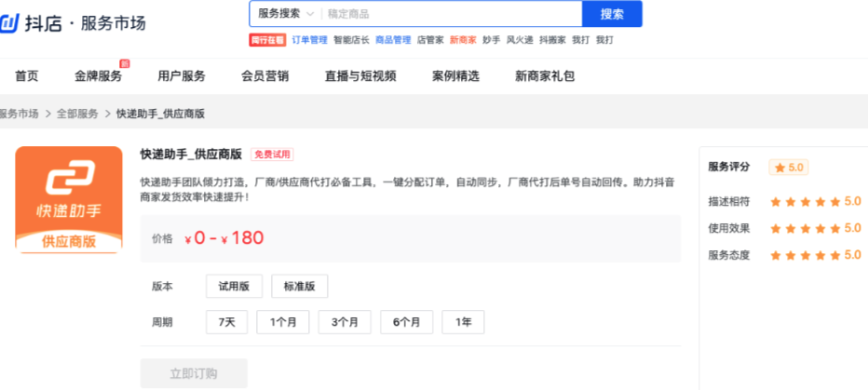Click the 免费试用 tag beside the title
This screenshot has height=390, width=868.
pos(272,155)
